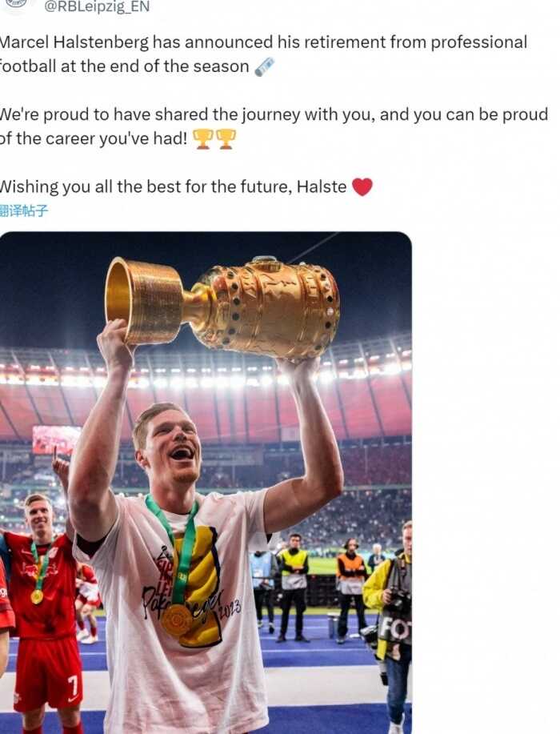Click the gold medal on white shirt
The height and width of the screenshot is (734, 560).
click(178, 620)
